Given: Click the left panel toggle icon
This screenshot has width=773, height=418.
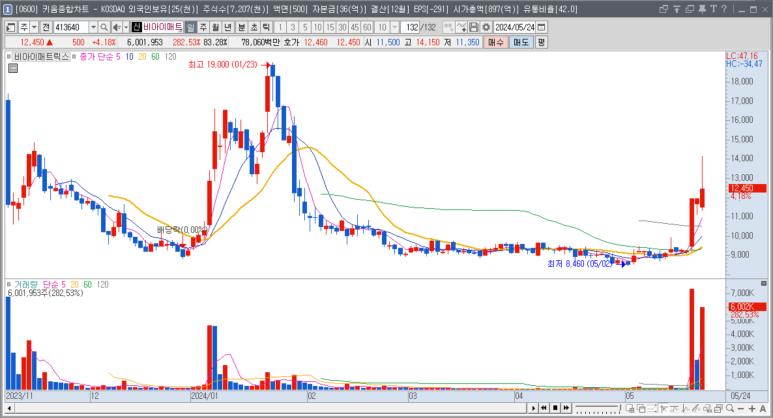Looking at the screenshot, I should 11,27.
